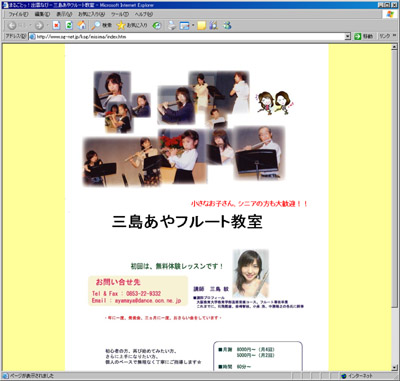400x381 pixels.
Task: Click the Print icon in toolbar
Action: pos(172,25)
